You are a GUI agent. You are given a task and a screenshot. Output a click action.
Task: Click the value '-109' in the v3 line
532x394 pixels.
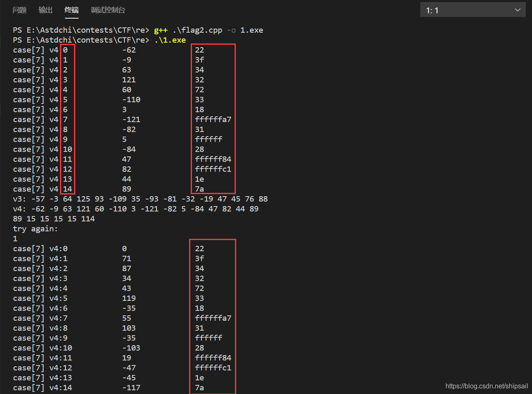(117, 199)
